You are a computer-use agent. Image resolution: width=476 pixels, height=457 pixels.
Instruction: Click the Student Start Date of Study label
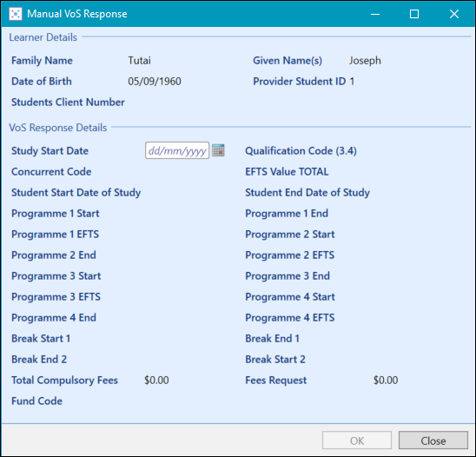click(x=76, y=193)
